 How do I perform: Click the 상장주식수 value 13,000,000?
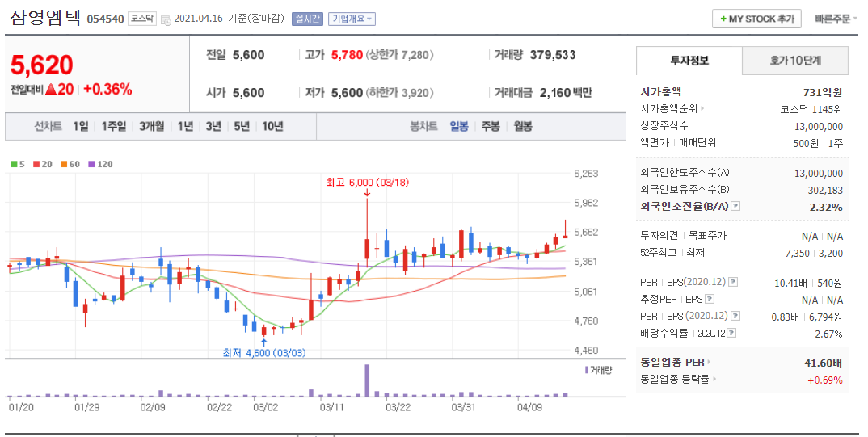click(819, 127)
